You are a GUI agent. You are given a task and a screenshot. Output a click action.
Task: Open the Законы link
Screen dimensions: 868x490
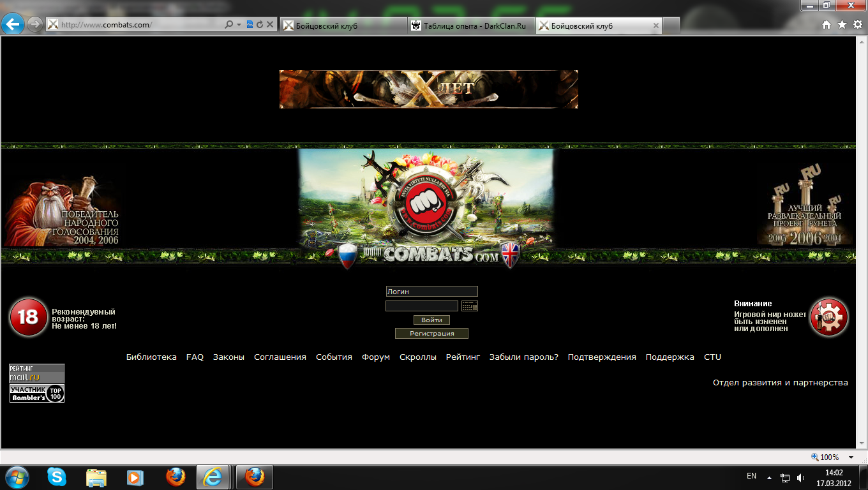coord(228,357)
